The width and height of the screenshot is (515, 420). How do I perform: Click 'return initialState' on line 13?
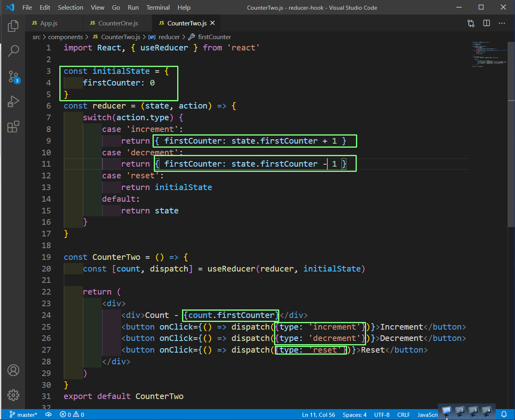tap(167, 187)
